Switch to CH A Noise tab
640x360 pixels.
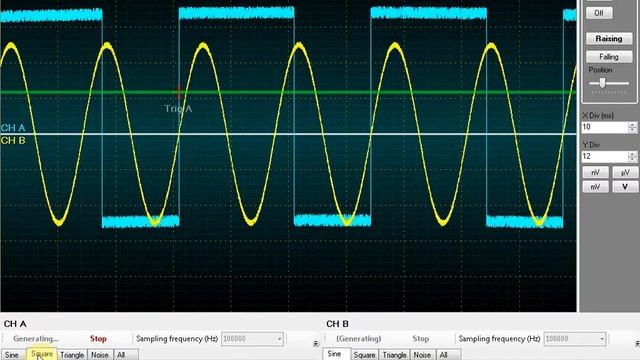coord(100,355)
